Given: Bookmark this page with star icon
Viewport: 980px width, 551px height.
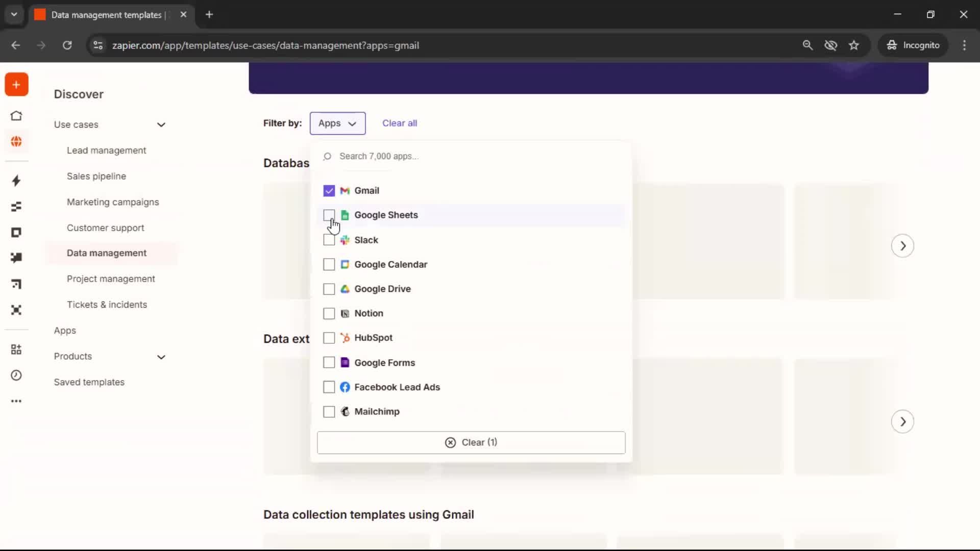Looking at the screenshot, I should point(854,45).
